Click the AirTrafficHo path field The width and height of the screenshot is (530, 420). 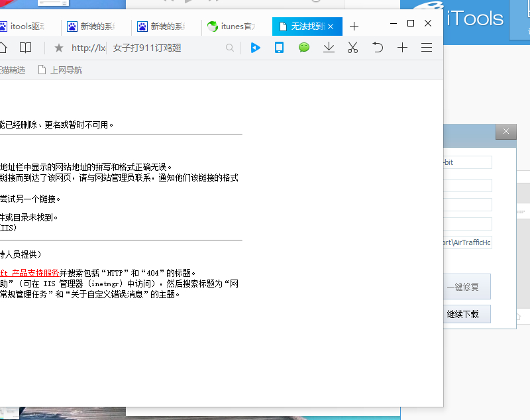coord(468,242)
